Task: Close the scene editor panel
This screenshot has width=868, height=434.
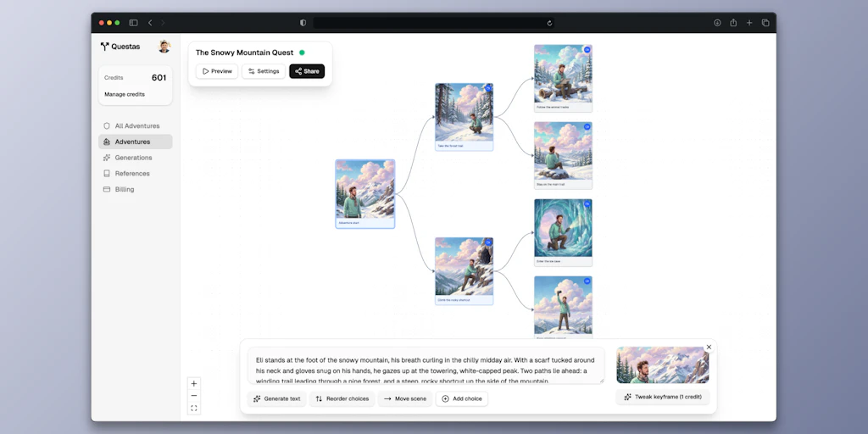Action: point(709,347)
